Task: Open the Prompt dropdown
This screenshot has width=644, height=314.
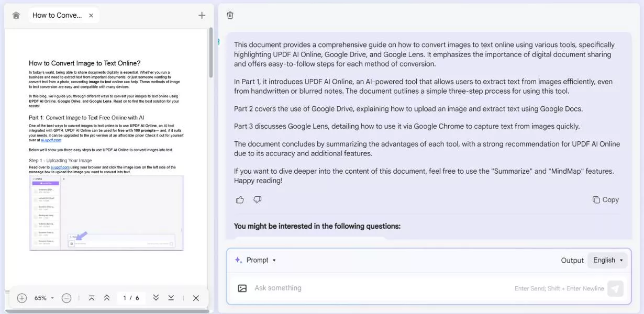Action: [256, 260]
